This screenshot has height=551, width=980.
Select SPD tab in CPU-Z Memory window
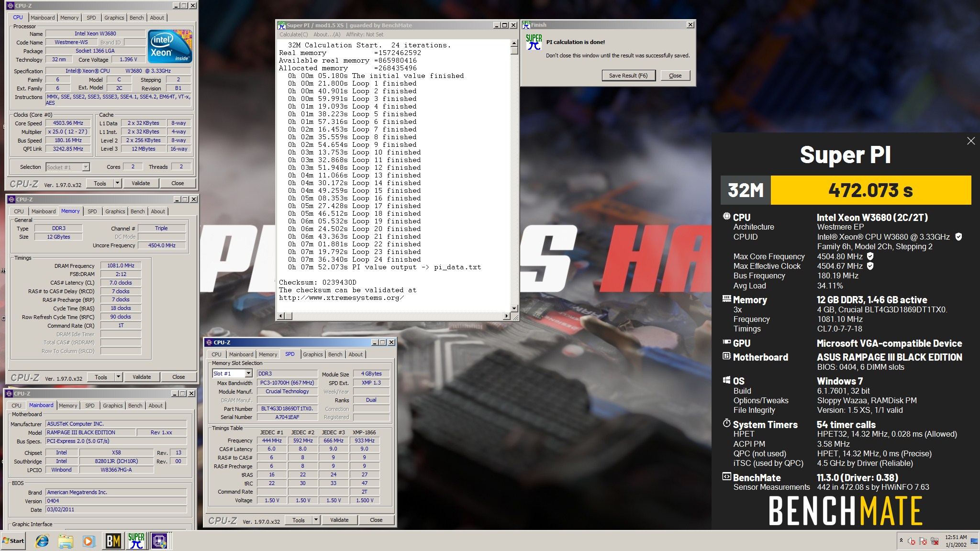[x=92, y=211]
